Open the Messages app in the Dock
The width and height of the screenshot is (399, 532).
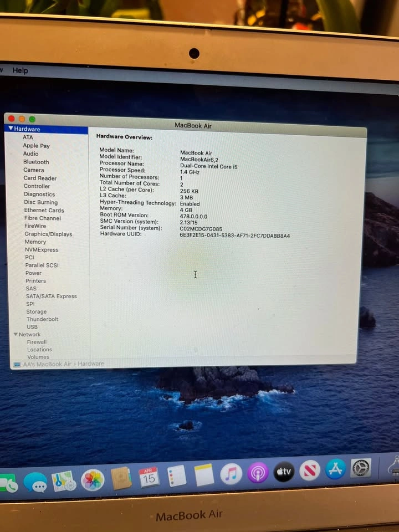click(x=35, y=482)
